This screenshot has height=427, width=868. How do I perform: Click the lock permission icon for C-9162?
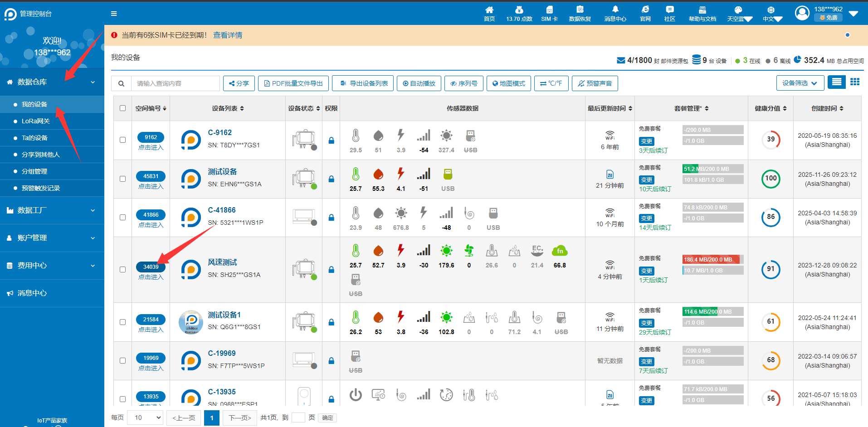point(332,141)
